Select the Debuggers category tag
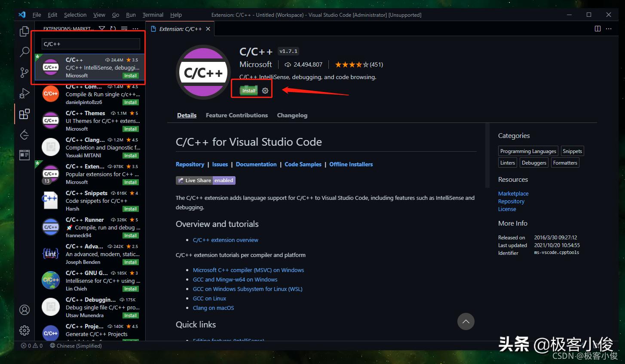Viewport: 625px width, 364px height. pyautogui.click(x=534, y=163)
